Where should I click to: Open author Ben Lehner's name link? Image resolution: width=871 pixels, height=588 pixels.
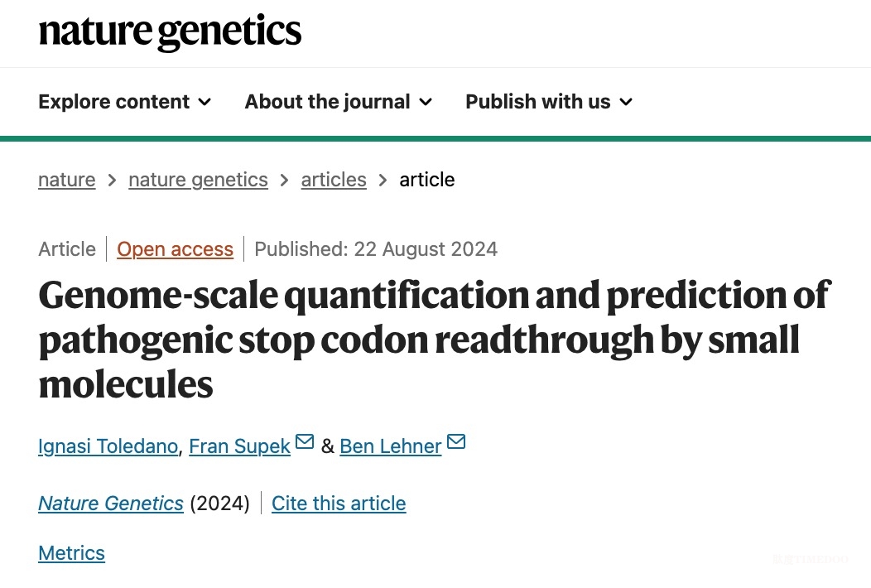tap(391, 446)
